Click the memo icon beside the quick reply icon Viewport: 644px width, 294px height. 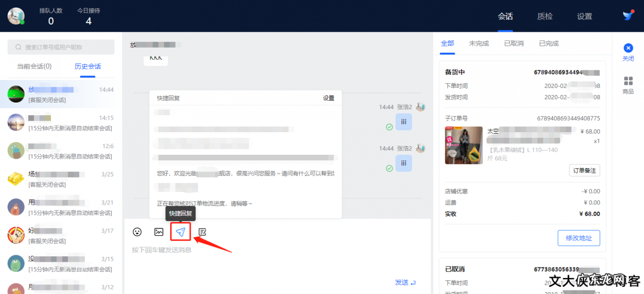click(x=202, y=232)
